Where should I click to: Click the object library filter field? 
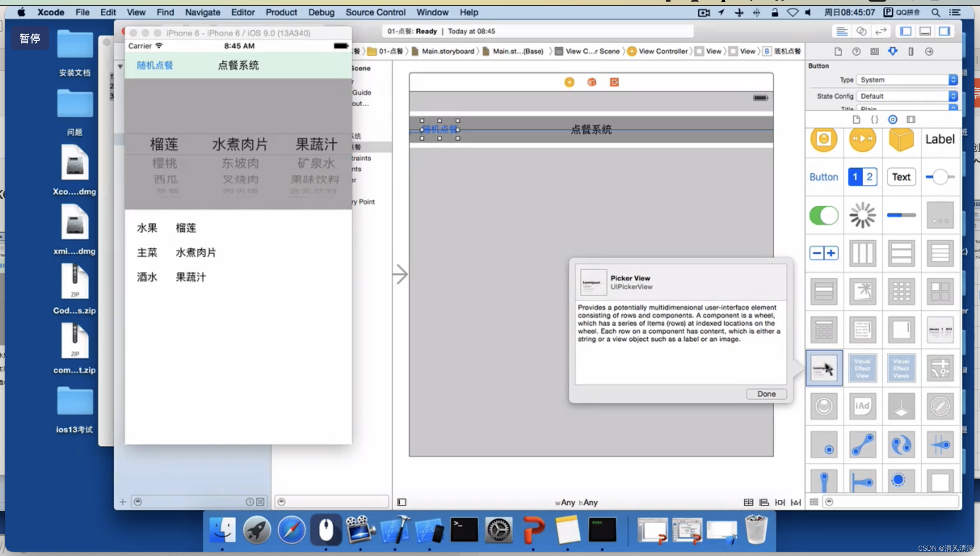point(891,502)
